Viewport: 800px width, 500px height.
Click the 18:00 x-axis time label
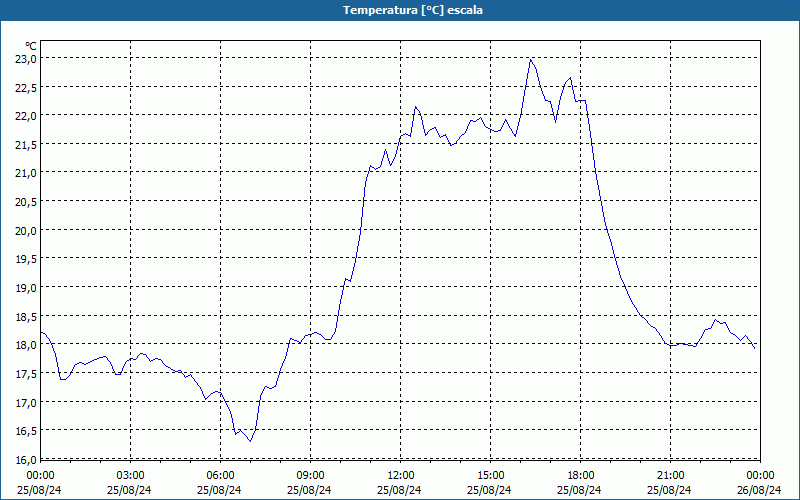click(x=581, y=476)
